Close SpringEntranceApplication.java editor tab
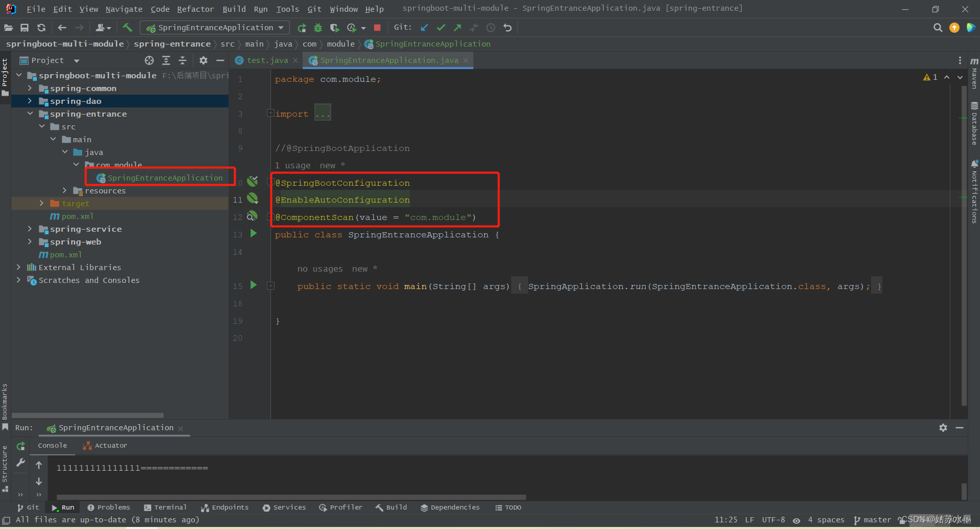Screen dimensions: 980x529 tap(466, 60)
